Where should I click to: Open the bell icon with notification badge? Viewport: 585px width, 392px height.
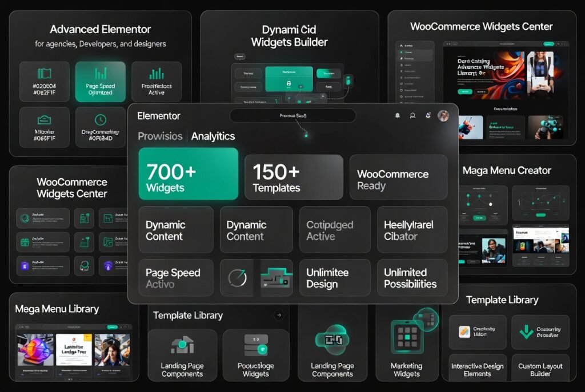[428, 115]
